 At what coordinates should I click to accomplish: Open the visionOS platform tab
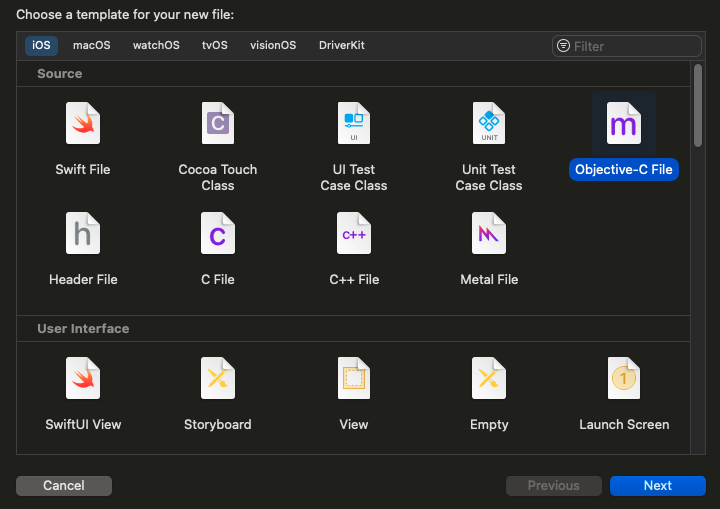pyautogui.click(x=273, y=45)
